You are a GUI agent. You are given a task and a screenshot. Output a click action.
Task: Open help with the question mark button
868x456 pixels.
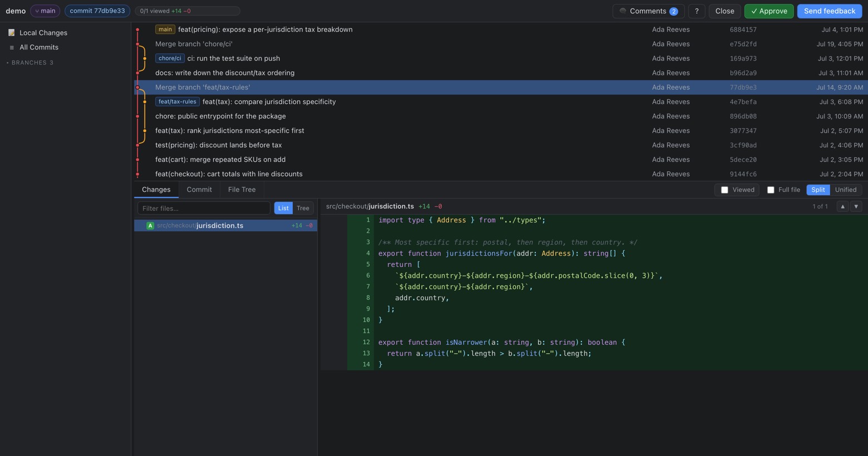click(697, 11)
